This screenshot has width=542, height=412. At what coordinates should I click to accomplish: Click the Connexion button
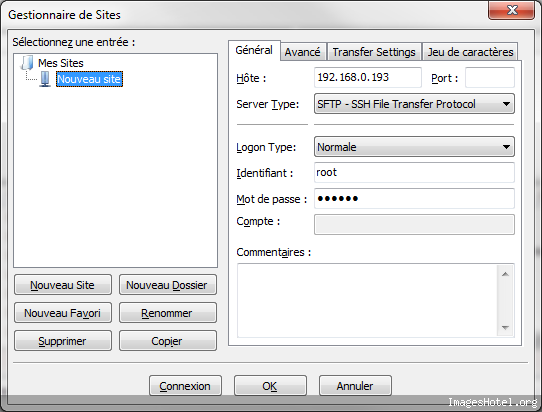tap(185, 386)
